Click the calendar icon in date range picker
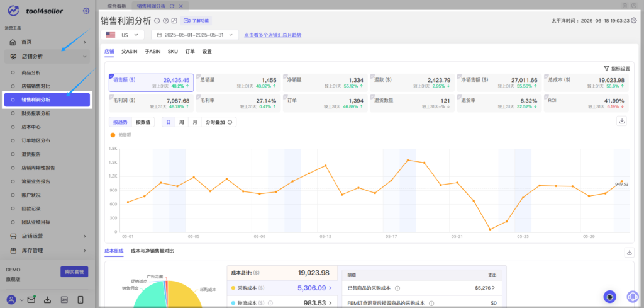This screenshot has height=308, width=644. [159, 35]
